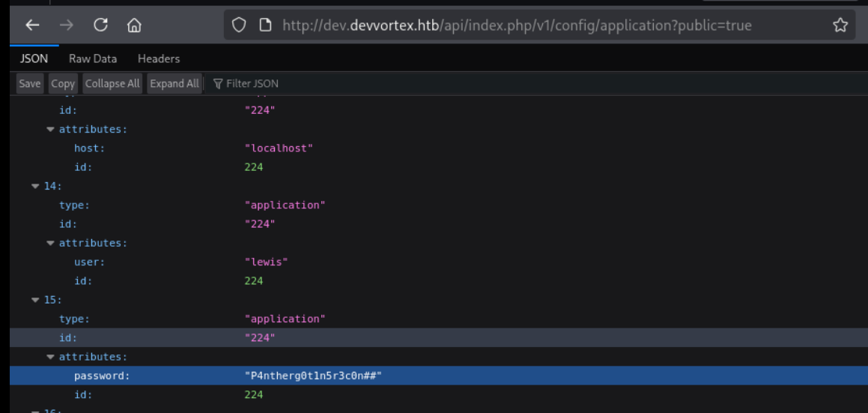Click the "lewis" value
Image resolution: width=868 pixels, height=413 pixels.
coord(267,262)
